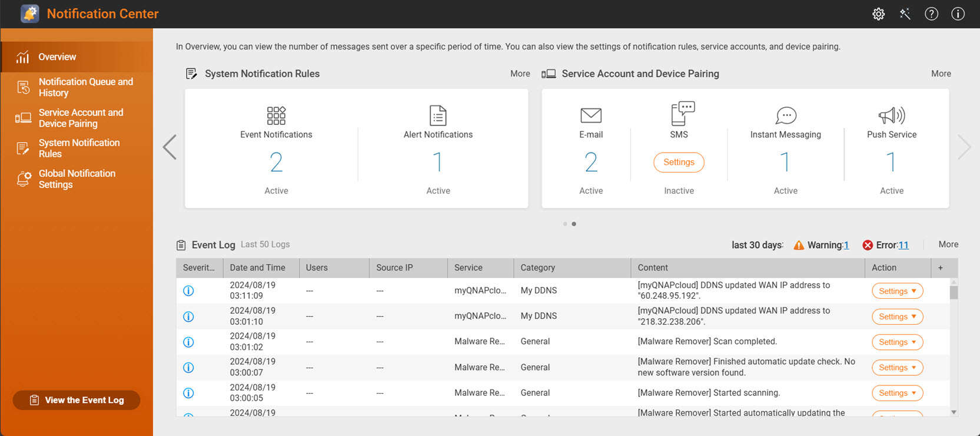Open Global Notification Settings

[x=77, y=179]
